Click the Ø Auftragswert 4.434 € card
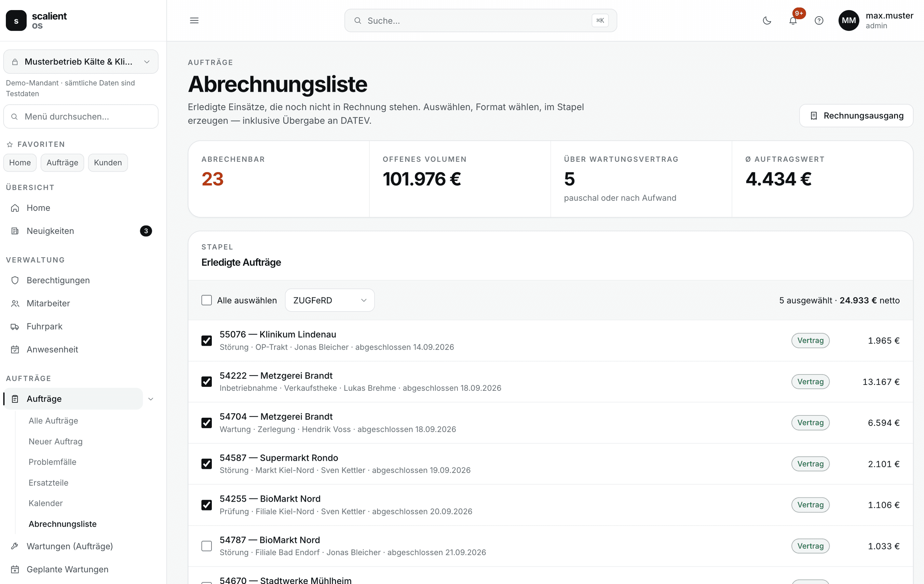Viewport: 924px width, 584px height. 822,179
